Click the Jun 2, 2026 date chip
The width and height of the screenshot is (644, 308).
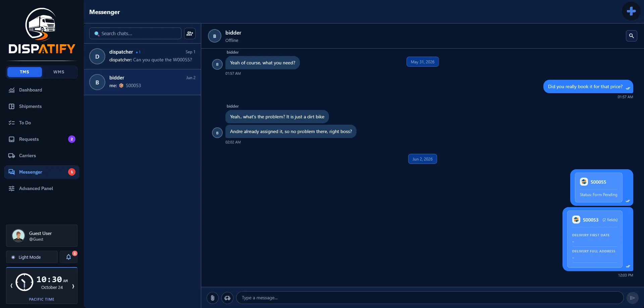[423, 159]
